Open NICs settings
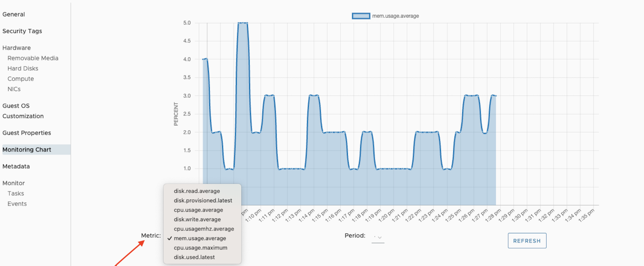The image size is (644, 266). [x=14, y=89]
